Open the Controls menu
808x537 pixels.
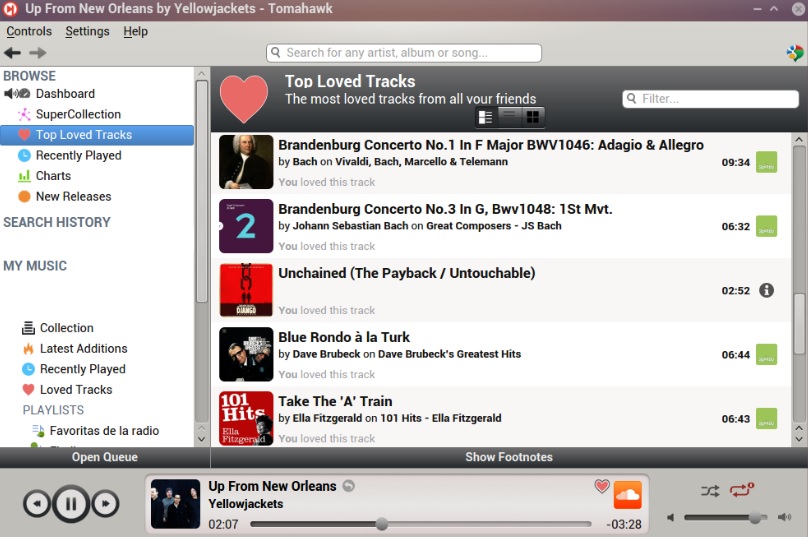click(x=29, y=31)
